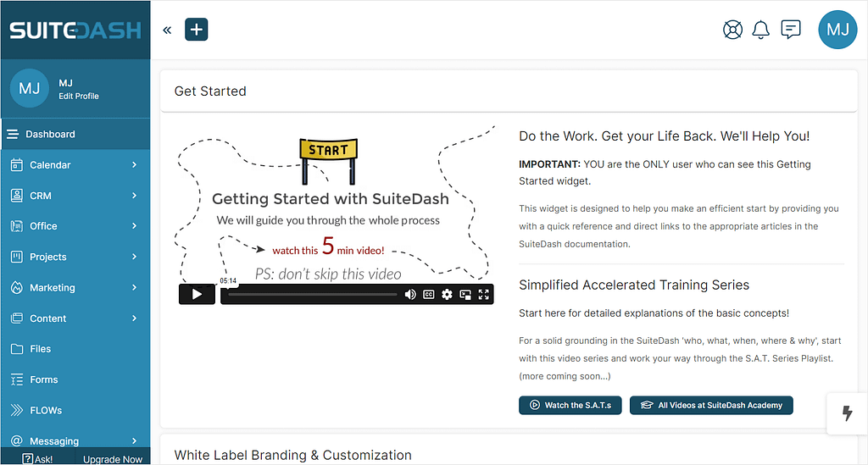Select the Calendar menu label
The image size is (868, 465).
click(x=50, y=165)
